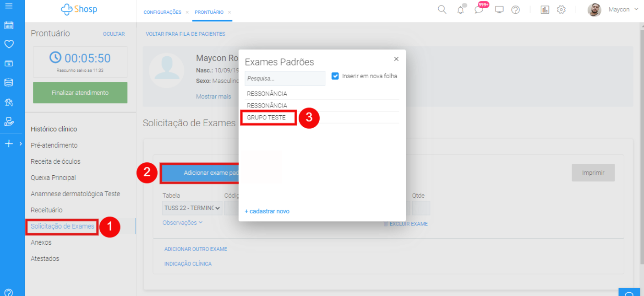Click the Pesquisa search field in dialog
The image size is (644, 296).
(x=284, y=78)
